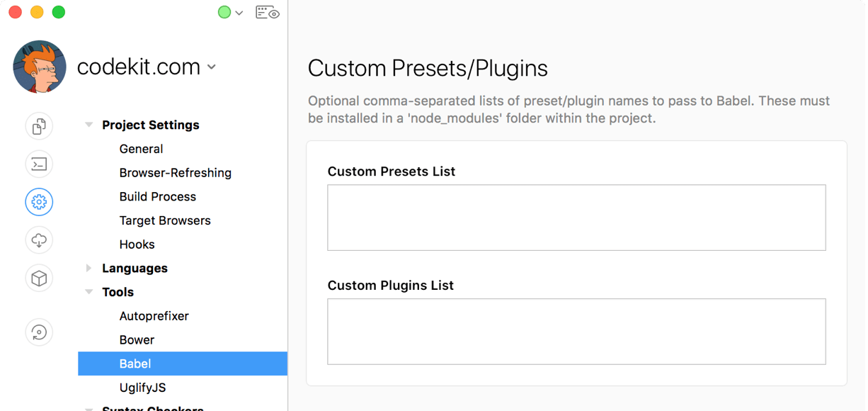The width and height of the screenshot is (868, 411).
Task: Open Autoprefixer tool settings
Action: (x=154, y=316)
